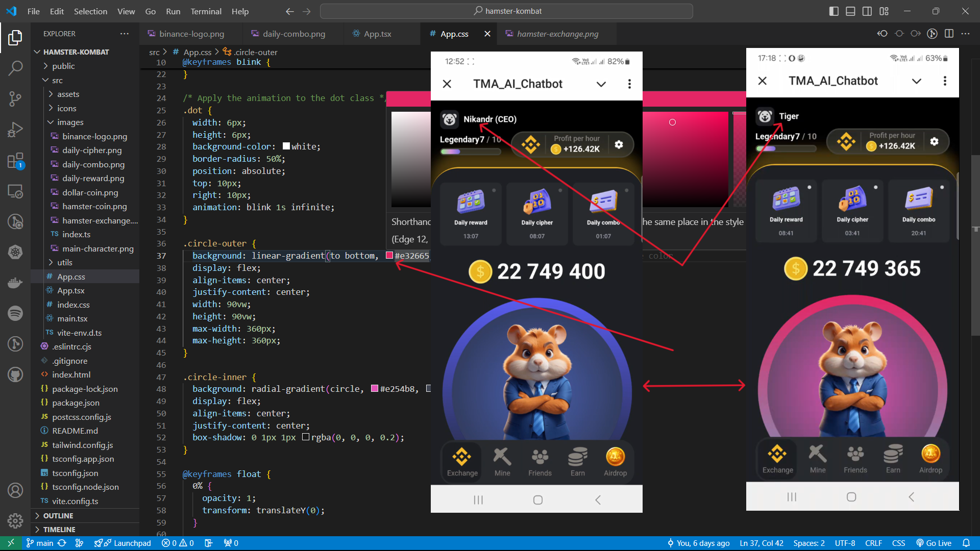Click split editor right icon
The image size is (980, 551).
(x=949, y=34)
